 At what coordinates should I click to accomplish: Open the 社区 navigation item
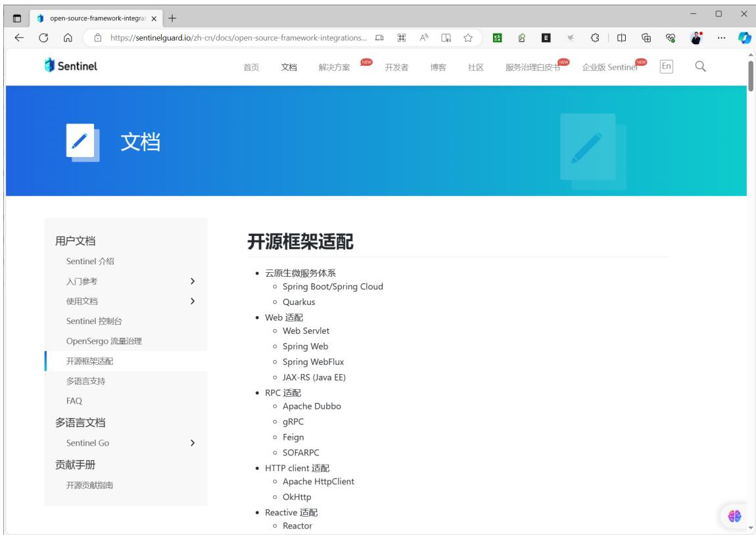[x=475, y=68]
